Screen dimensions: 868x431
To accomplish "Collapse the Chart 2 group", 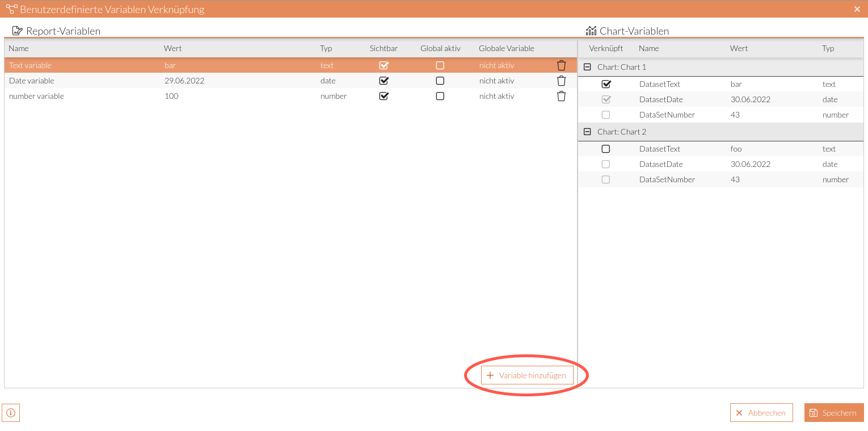I will (588, 132).
